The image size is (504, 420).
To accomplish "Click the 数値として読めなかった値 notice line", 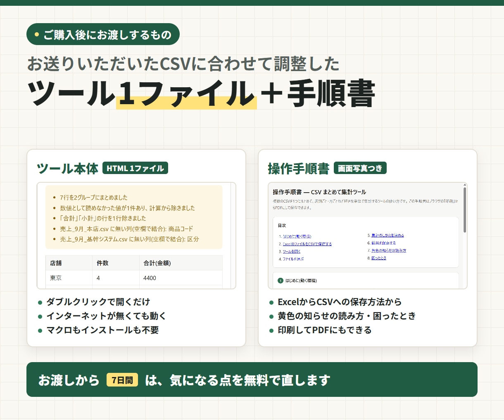I will (127, 208).
